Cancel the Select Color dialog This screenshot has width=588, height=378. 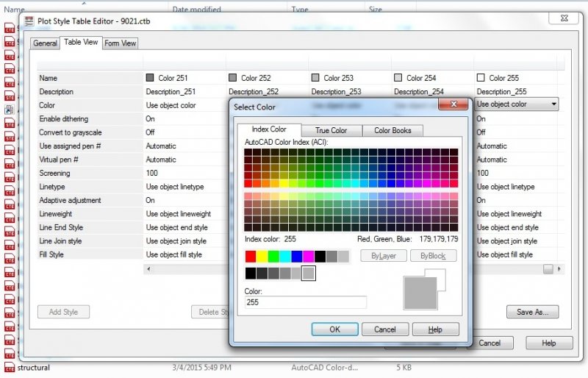[x=384, y=329]
